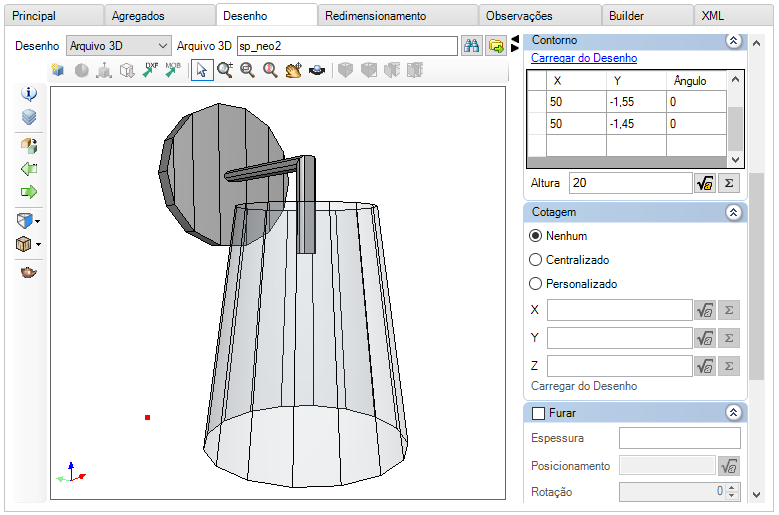
Task: Click the side panel scroll down arrow
Action: pyautogui.click(x=756, y=495)
